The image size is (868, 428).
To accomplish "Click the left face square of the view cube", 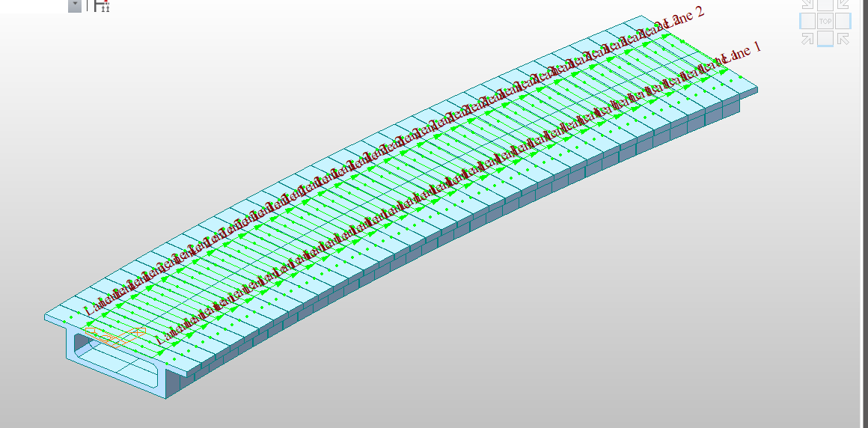I will click(x=807, y=21).
